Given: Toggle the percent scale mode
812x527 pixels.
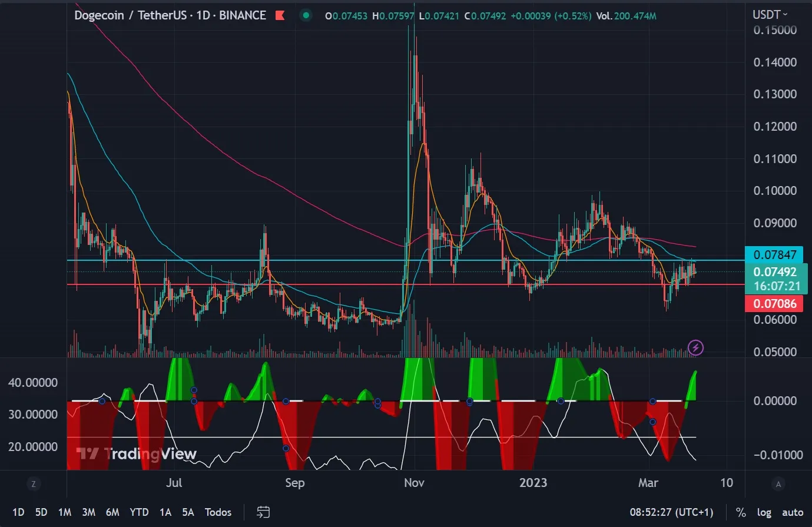Looking at the screenshot, I should click(x=741, y=512).
